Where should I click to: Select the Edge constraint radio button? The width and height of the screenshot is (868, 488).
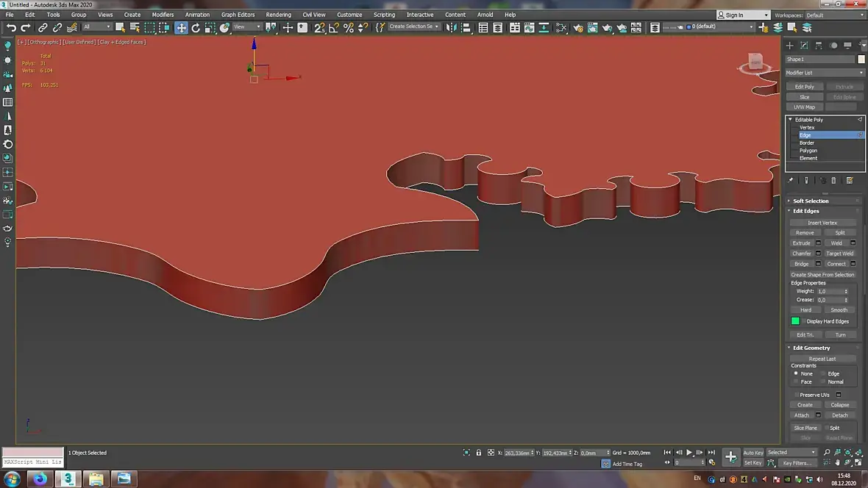(823, 373)
